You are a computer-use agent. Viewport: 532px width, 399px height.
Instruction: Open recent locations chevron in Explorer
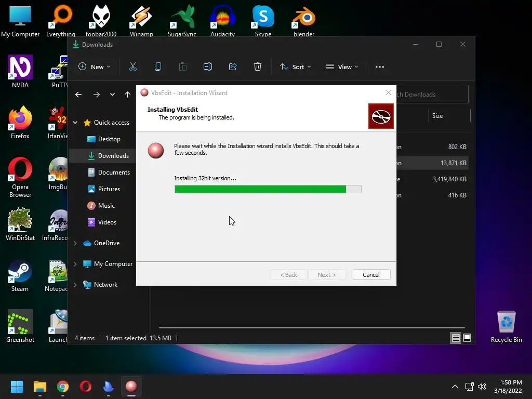[x=112, y=95]
